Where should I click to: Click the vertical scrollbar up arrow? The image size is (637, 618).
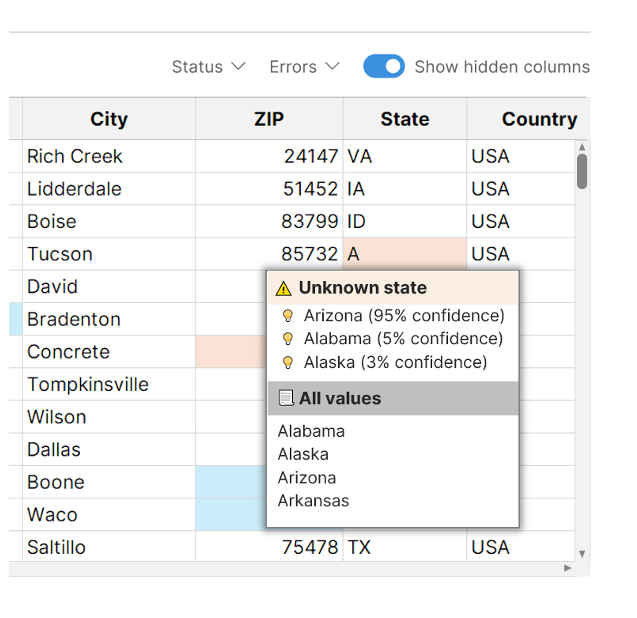click(x=582, y=147)
